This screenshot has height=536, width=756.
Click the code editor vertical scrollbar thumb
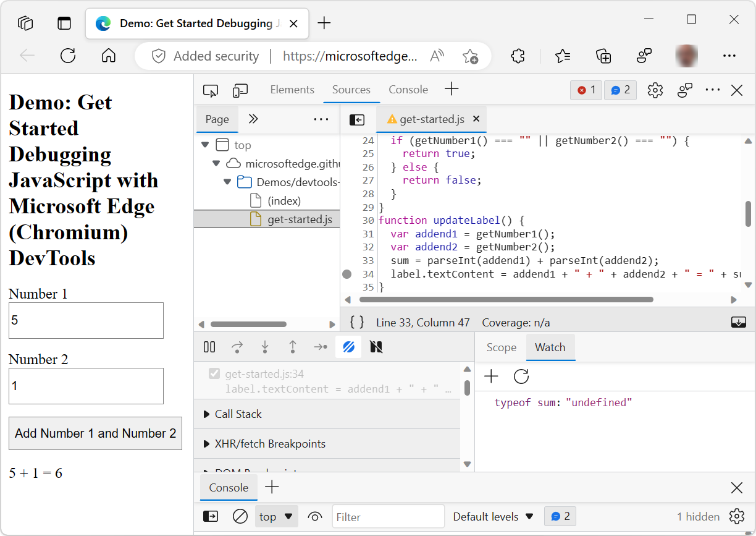tap(748, 214)
